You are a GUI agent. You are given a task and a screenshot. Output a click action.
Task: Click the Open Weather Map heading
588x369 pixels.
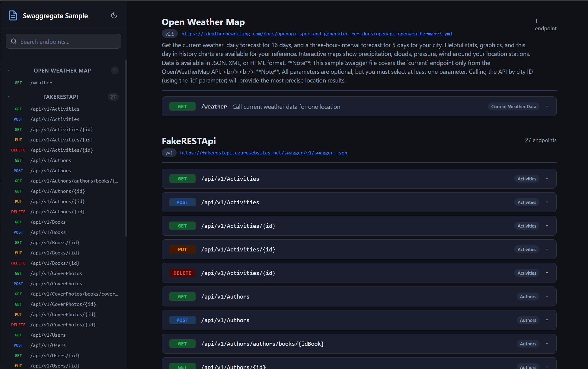click(x=203, y=22)
